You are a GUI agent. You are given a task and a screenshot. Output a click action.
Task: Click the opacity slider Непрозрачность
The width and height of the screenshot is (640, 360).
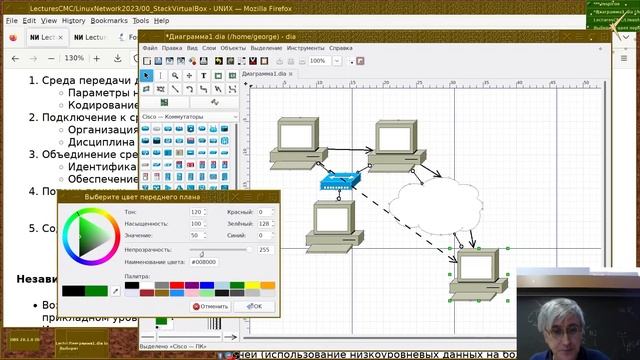(220, 249)
